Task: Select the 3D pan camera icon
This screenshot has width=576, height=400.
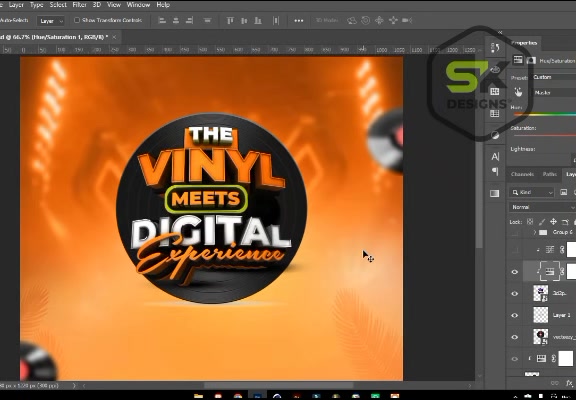Action: coord(379,21)
